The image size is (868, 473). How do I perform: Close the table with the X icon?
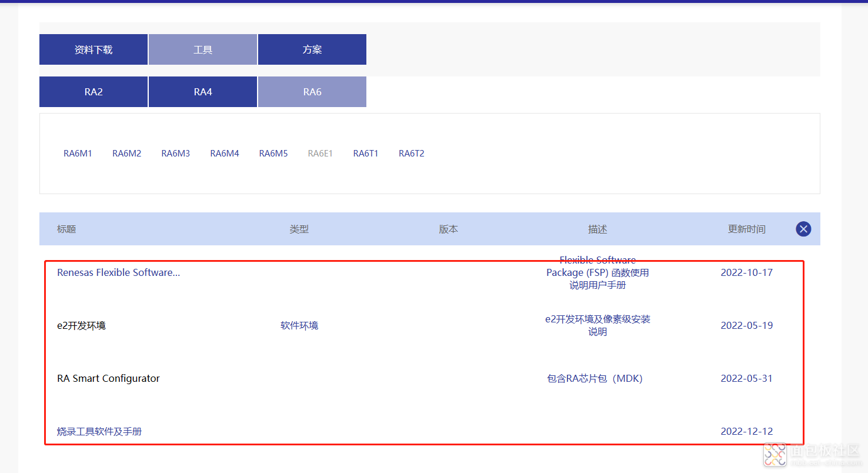coord(803,229)
